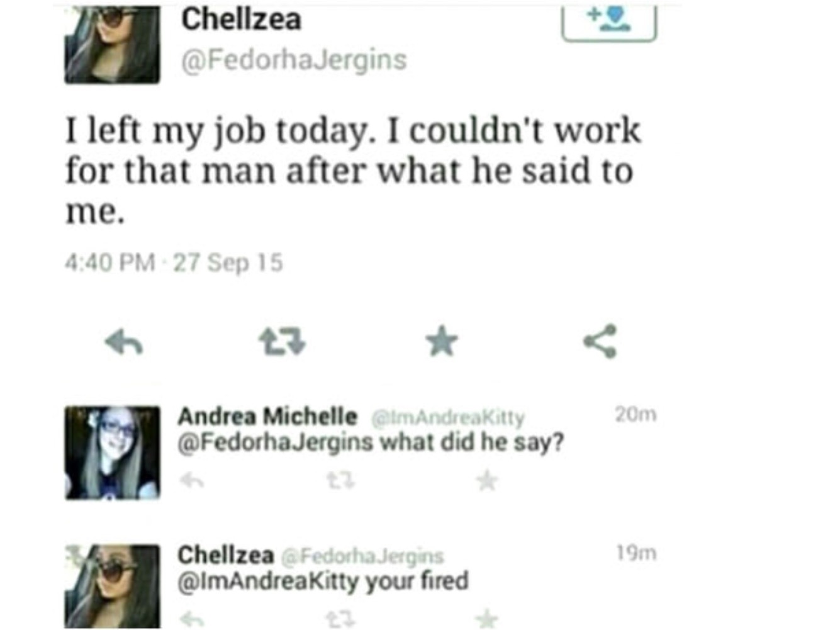The image size is (840, 630).
Task: Share the main tweet
Action: pyautogui.click(x=600, y=342)
